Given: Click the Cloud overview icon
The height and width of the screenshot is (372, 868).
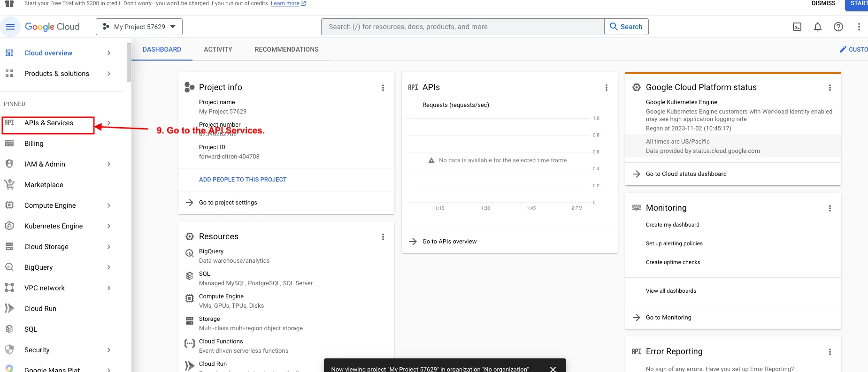Looking at the screenshot, I should click(x=9, y=53).
